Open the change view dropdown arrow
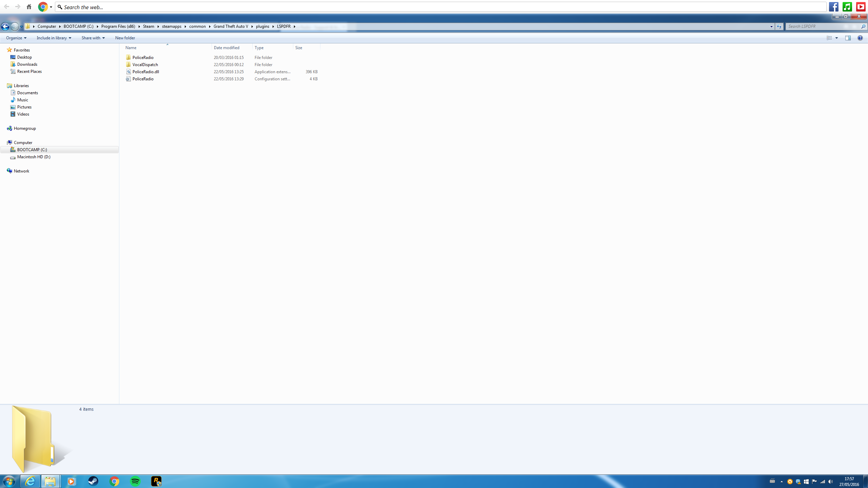 point(836,38)
